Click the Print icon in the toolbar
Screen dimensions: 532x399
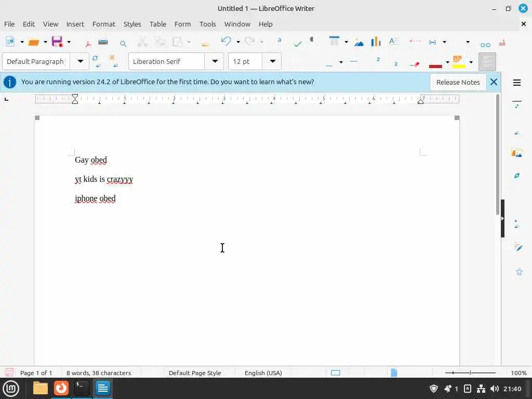point(103,42)
